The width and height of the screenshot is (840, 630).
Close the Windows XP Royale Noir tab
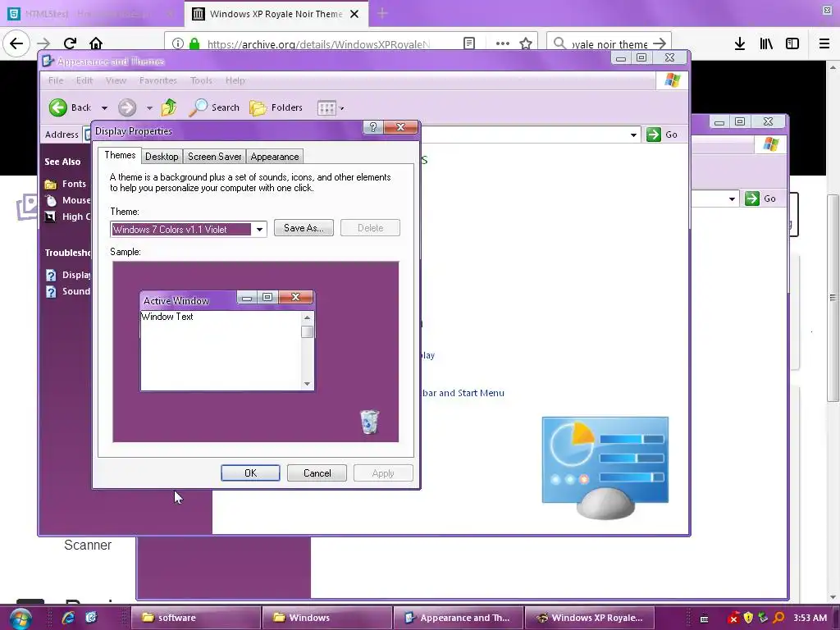point(354,14)
